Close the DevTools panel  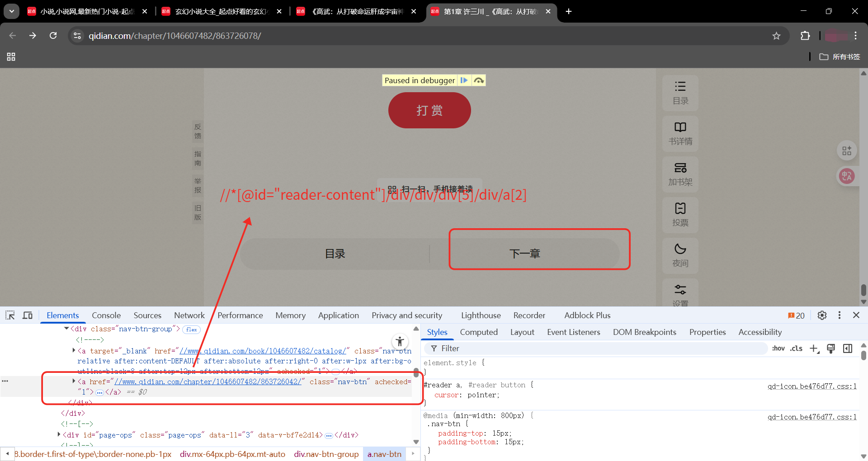tap(856, 315)
